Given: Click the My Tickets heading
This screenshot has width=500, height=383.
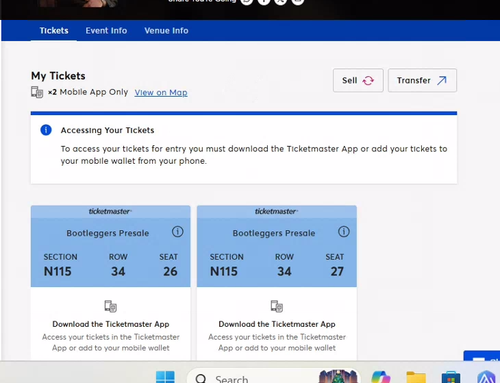Looking at the screenshot, I should click(x=58, y=76).
